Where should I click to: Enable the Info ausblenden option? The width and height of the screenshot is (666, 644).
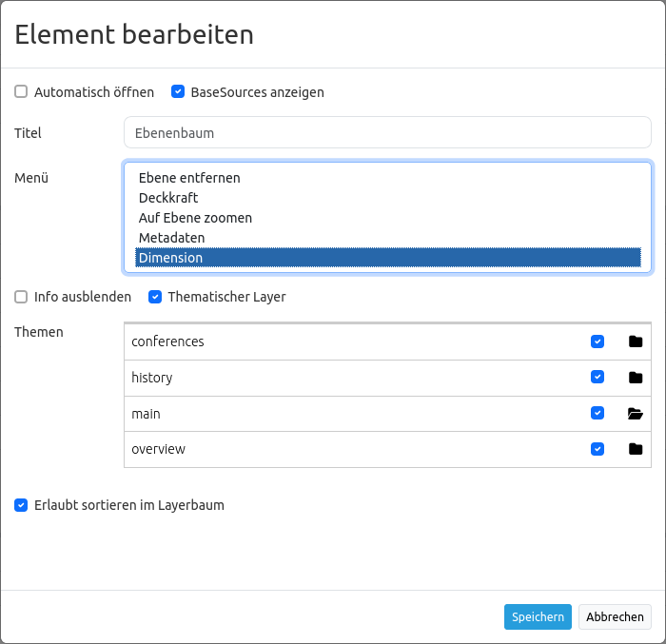click(x=21, y=297)
